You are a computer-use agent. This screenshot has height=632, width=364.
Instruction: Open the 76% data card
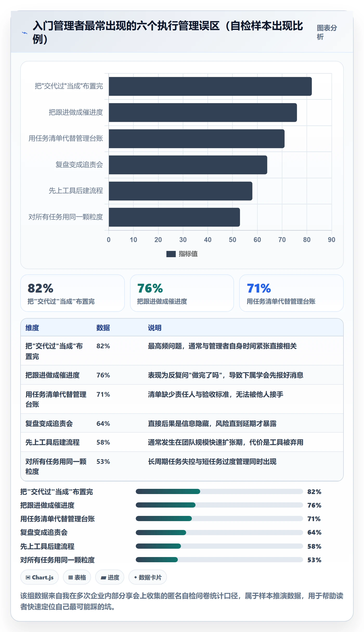(x=182, y=293)
